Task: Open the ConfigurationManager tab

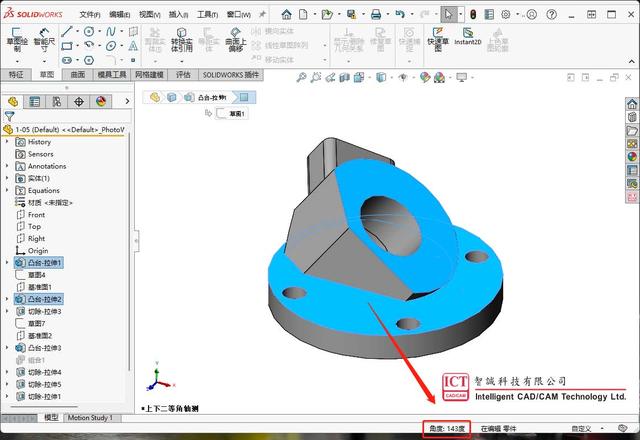Action: (x=56, y=102)
